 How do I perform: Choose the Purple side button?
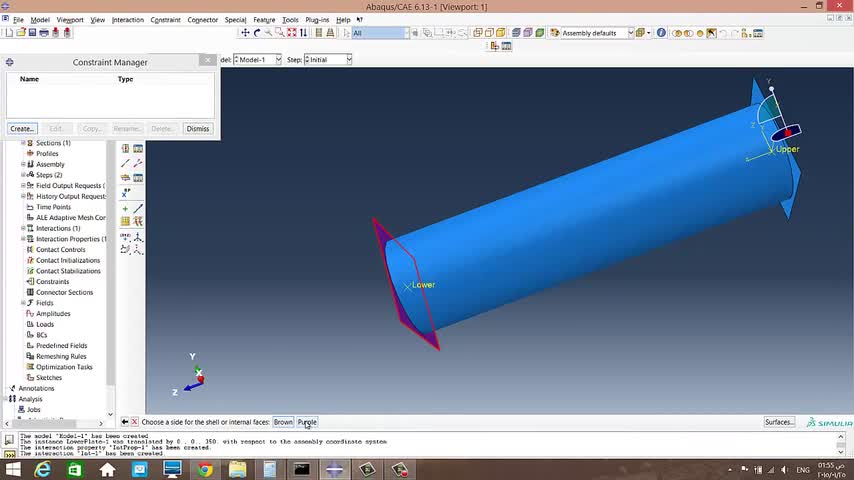click(x=307, y=422)
